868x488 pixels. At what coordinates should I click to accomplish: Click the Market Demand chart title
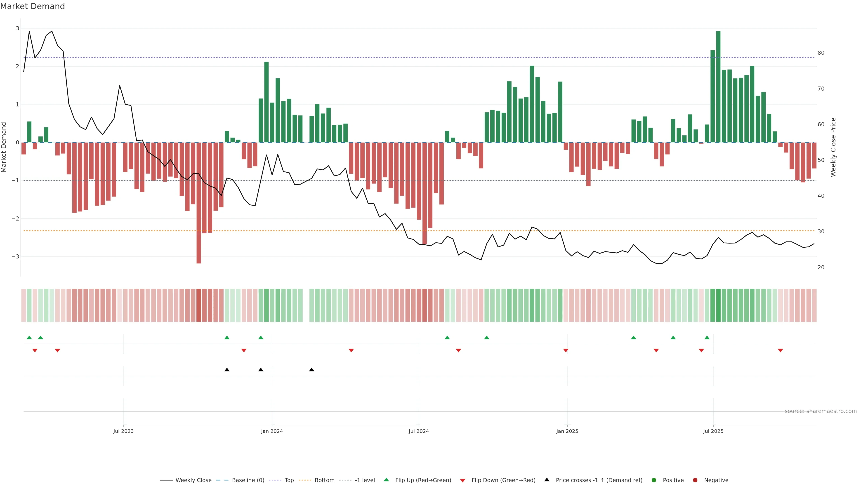pyautogui.click(x=32, y=6)
